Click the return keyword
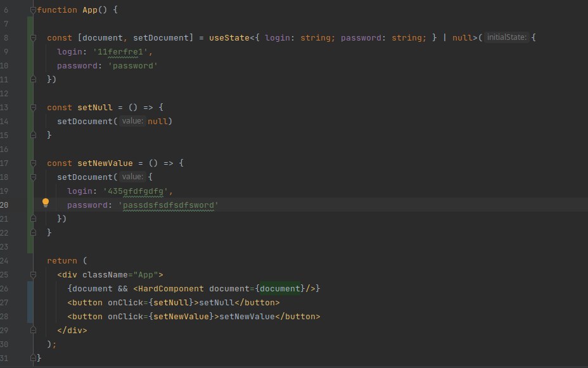This screenshot has height=368, width=588. pos(62,261)
